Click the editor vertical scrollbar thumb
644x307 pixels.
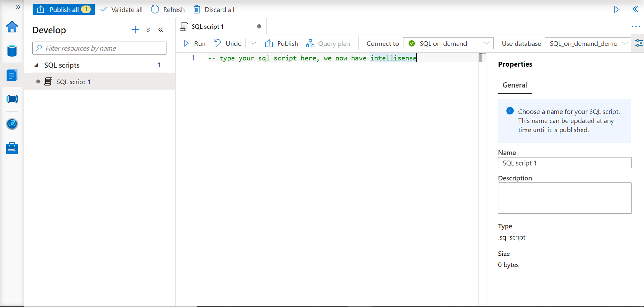pyautogui.click(x=481, y=57)
